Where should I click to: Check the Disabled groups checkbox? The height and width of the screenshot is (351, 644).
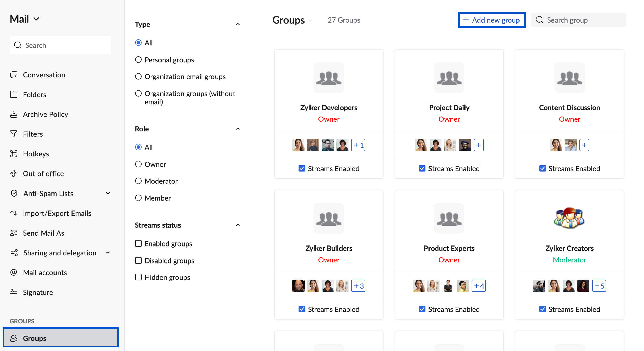pyautogui.click(x=138, y=260)
